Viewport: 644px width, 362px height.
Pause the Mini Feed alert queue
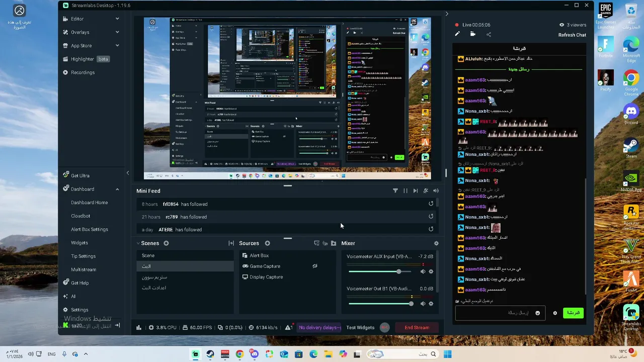point(405,191)
